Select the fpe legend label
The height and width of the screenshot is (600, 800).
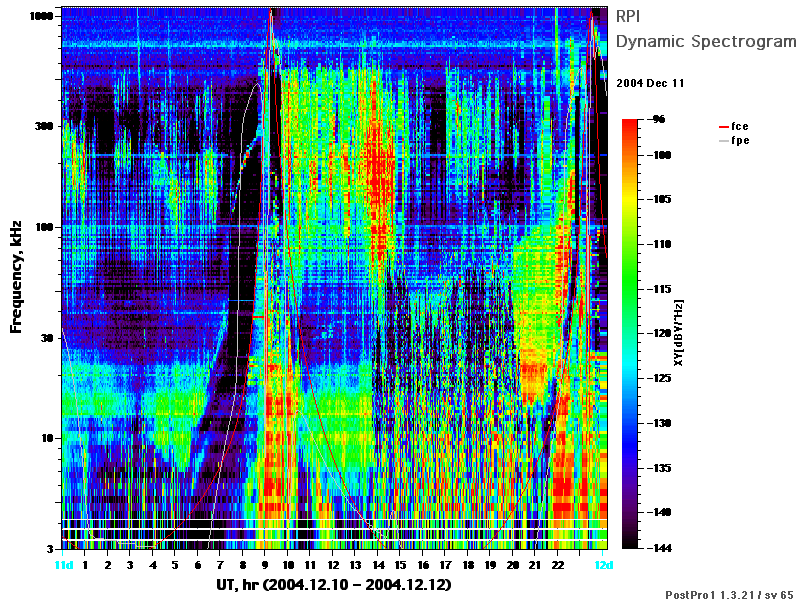click(740, 141)
